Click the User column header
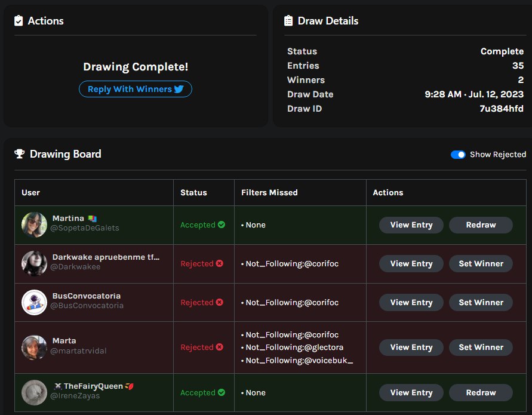 pos(31,193)
